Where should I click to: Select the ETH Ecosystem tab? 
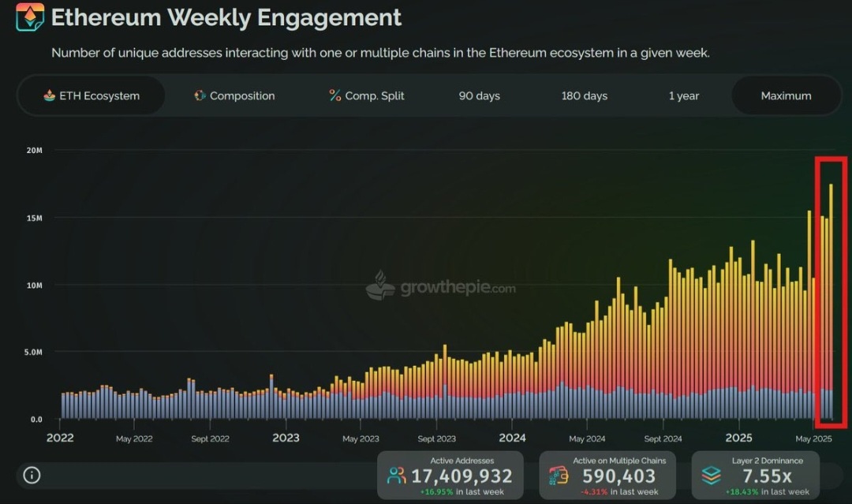[92, 95]
